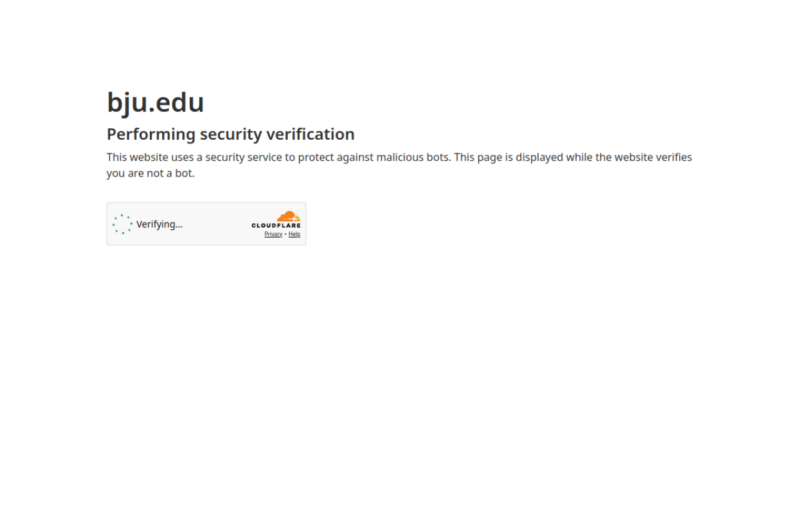Click the orange Cloudflare cloud logo

[x=288, y=216]
